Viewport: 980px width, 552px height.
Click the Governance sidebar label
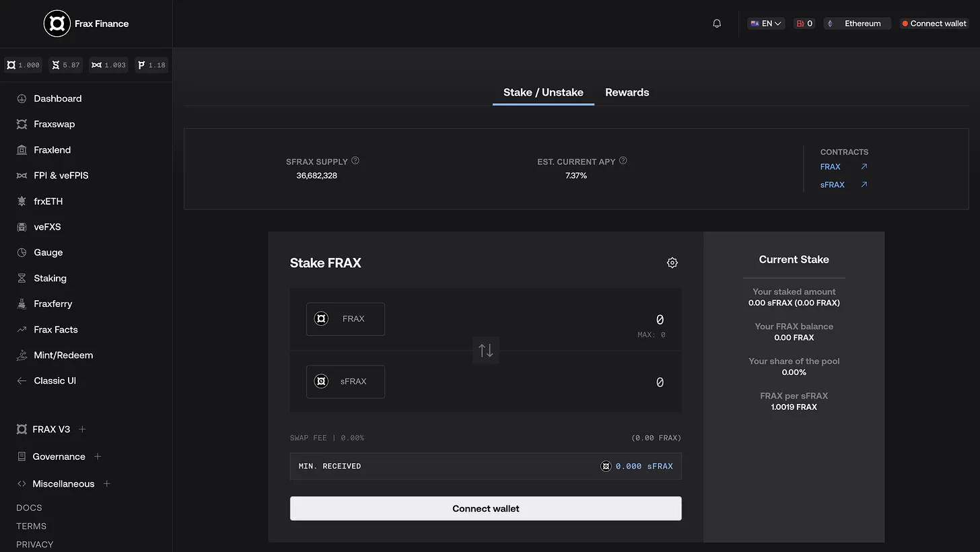(x=59, y=456)
